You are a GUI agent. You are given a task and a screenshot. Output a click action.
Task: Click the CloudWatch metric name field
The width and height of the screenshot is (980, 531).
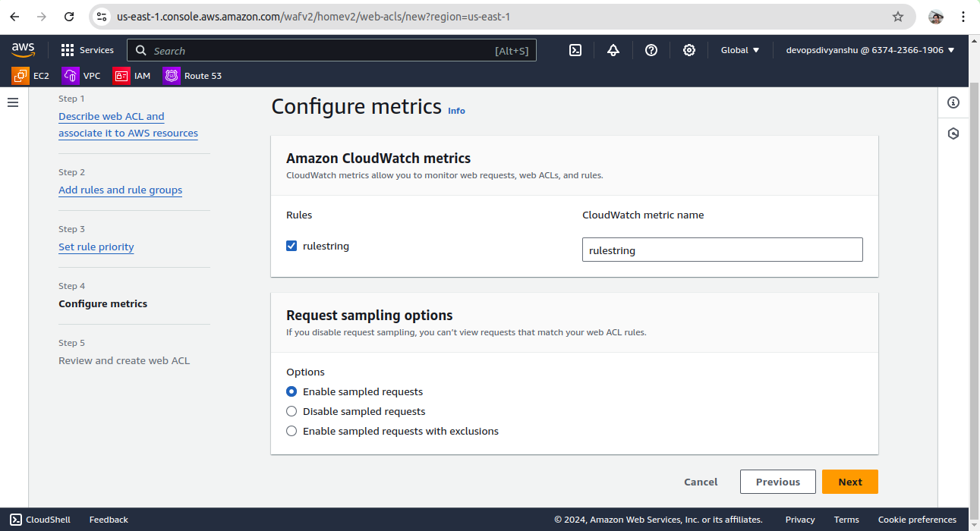pos(722,250)
